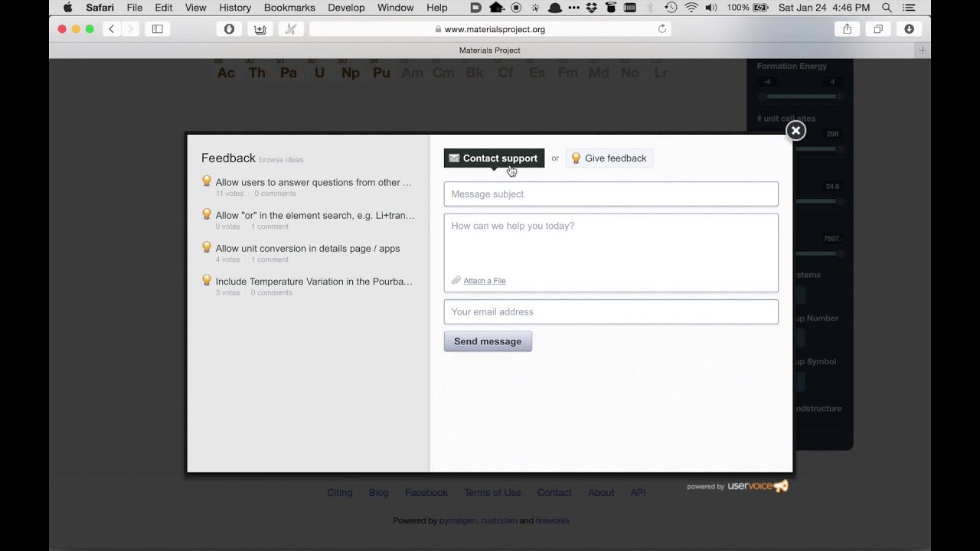
Task: Click the Blog footer link
Action: [x=379, y=493]
